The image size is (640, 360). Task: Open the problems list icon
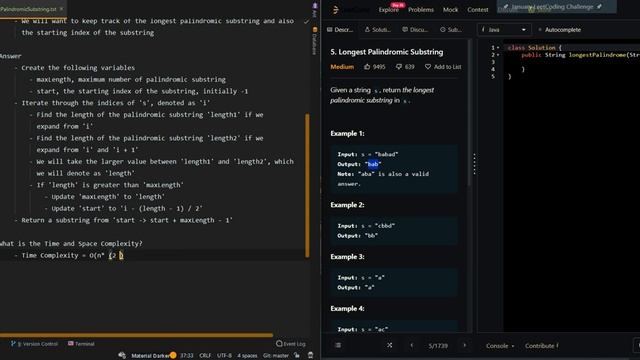(x=338, y=345)
